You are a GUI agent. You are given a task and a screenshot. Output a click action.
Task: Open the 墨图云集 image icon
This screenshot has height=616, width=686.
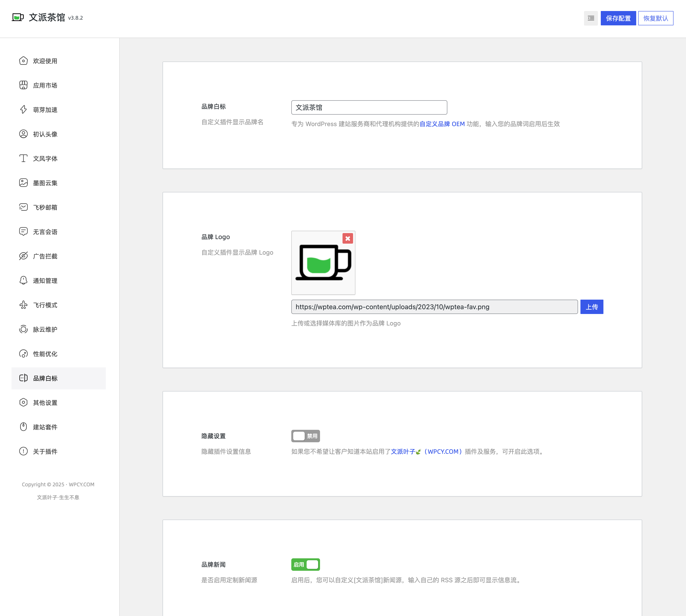click(23, 183)
